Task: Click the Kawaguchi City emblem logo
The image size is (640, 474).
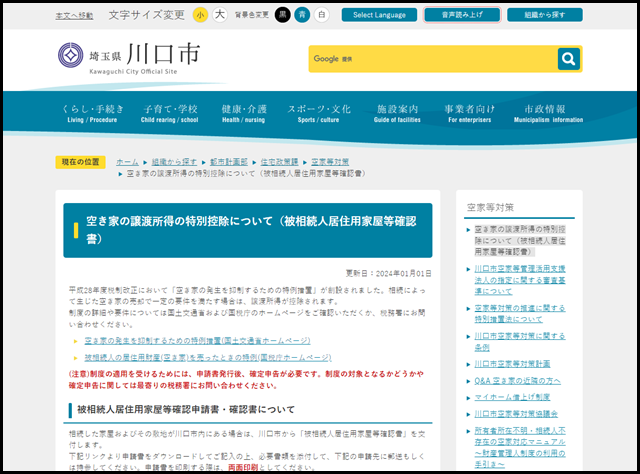Action: [70, 55]
